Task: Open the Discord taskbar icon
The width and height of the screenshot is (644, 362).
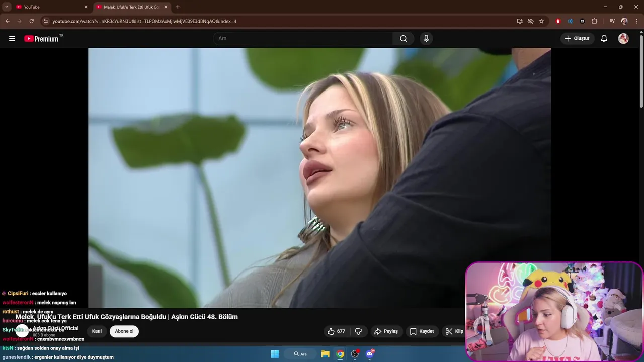Action: pyautogui.click(x=370, y=354)
